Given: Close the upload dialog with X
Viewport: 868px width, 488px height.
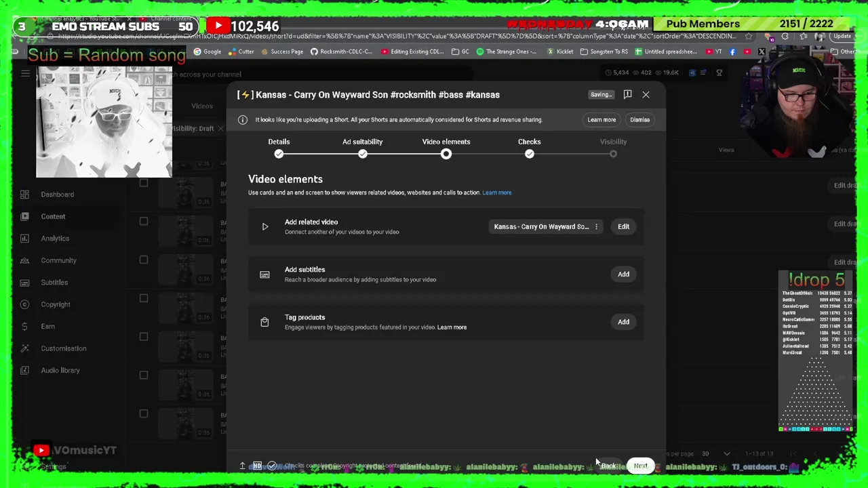Looking at the screenshot, I should (x=646, y=95).
